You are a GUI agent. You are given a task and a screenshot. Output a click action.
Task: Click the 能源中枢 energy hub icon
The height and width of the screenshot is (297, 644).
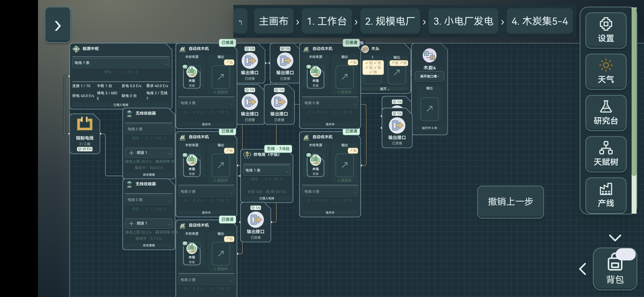click(x=76, y=49)
